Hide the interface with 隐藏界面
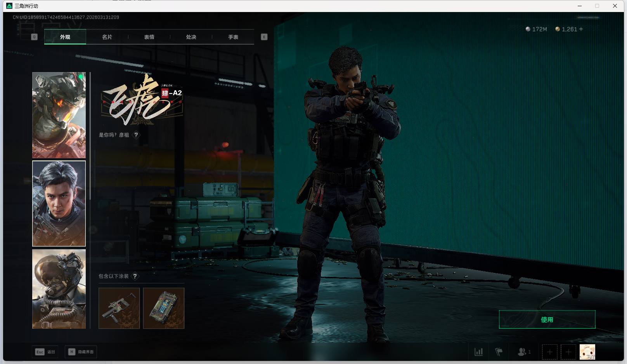The width and height of the screenshot is (627, 364). coord(81,352)
